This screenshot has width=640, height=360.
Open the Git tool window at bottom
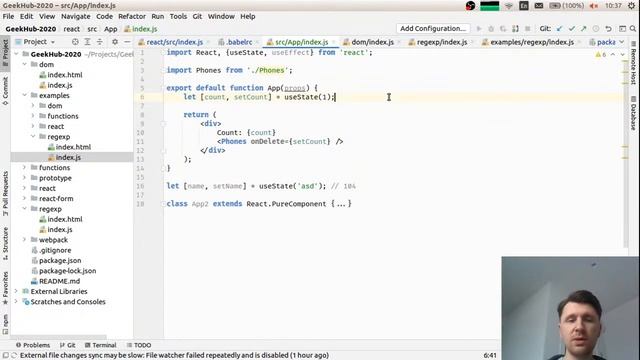tap(68, 345)
